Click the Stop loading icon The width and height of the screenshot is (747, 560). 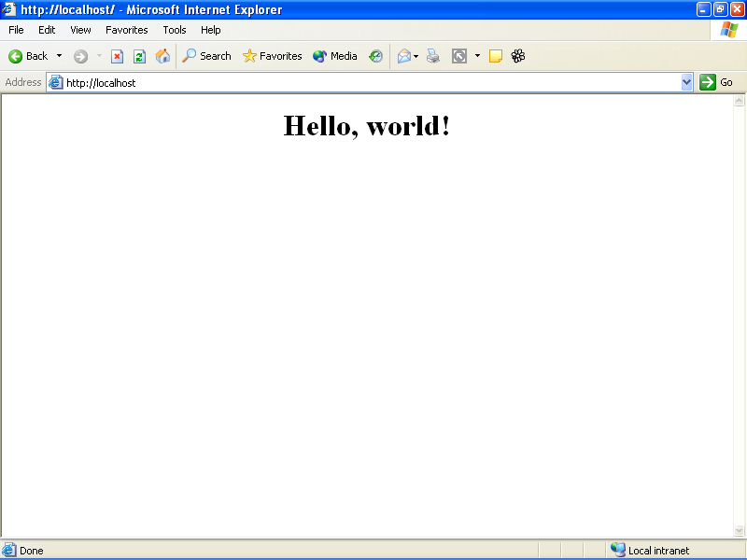118,57
